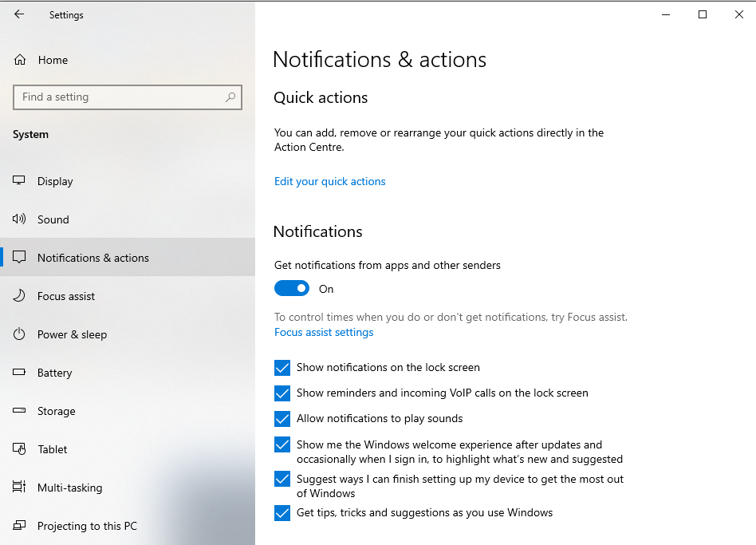The image size is (756, 545).
Task: Turn off Get notifications from apps toggle
Action: point(292,288)
